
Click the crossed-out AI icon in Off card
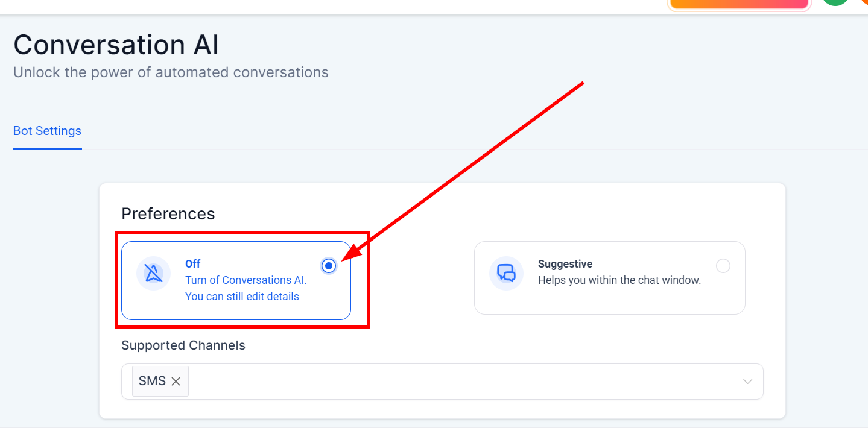point(153,274)
